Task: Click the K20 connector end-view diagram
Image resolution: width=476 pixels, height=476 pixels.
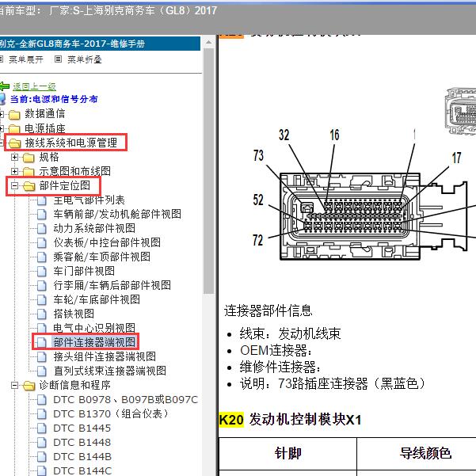Action: pos(364,195)
